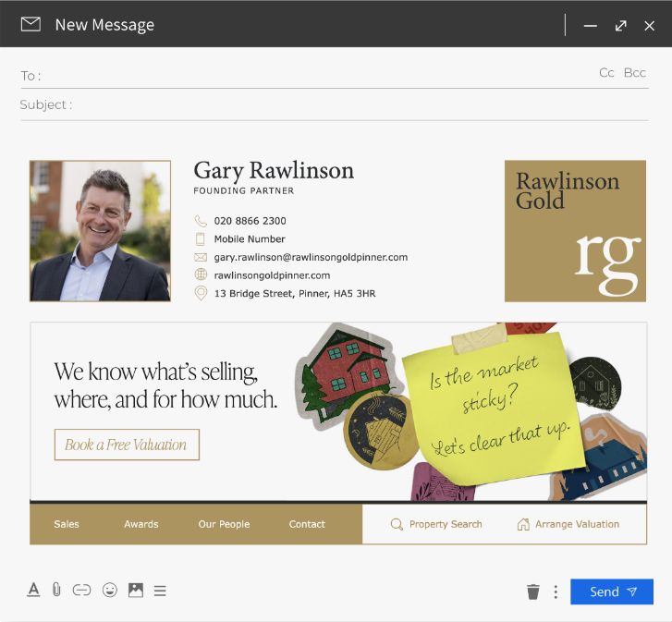
Task: Open the Sales menu link
Action: [67, 524]
